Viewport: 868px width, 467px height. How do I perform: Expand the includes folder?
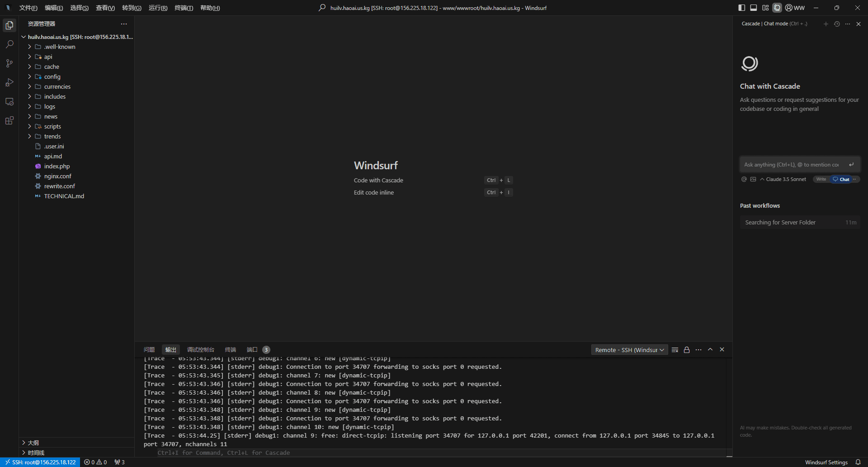pyautogui.click(x=77, y=96)
